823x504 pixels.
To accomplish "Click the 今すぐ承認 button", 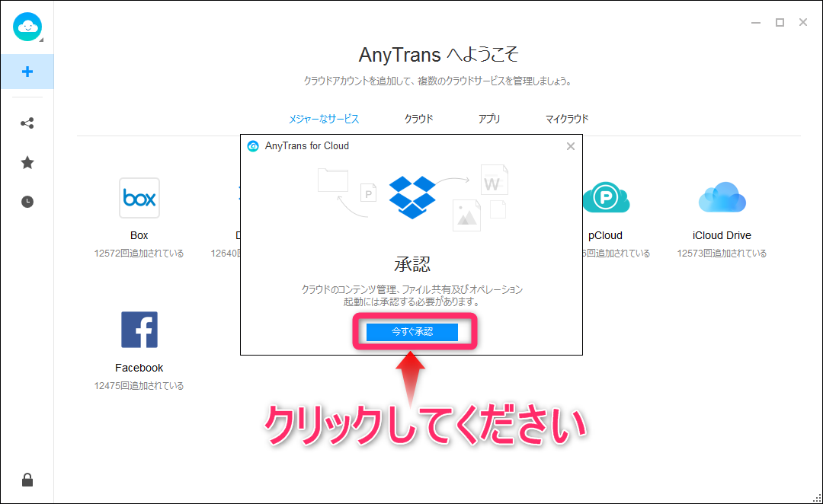I will pos(412,331).
